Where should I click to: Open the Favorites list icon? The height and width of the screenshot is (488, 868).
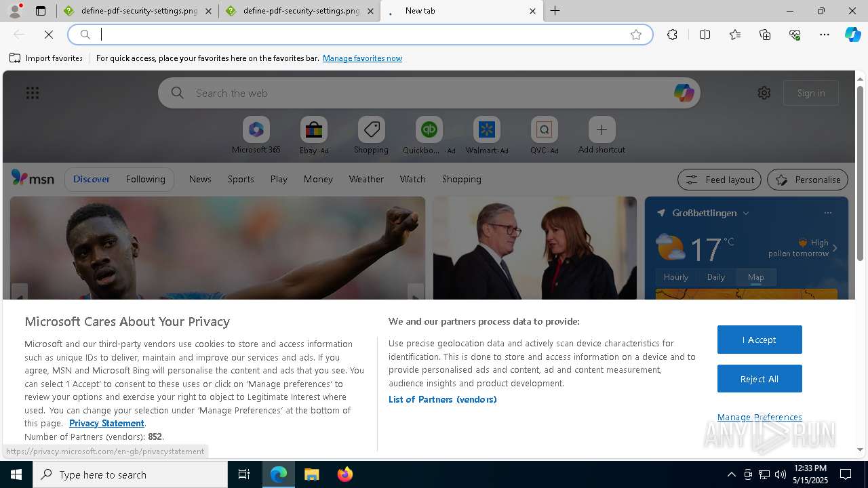pos(735,35)
